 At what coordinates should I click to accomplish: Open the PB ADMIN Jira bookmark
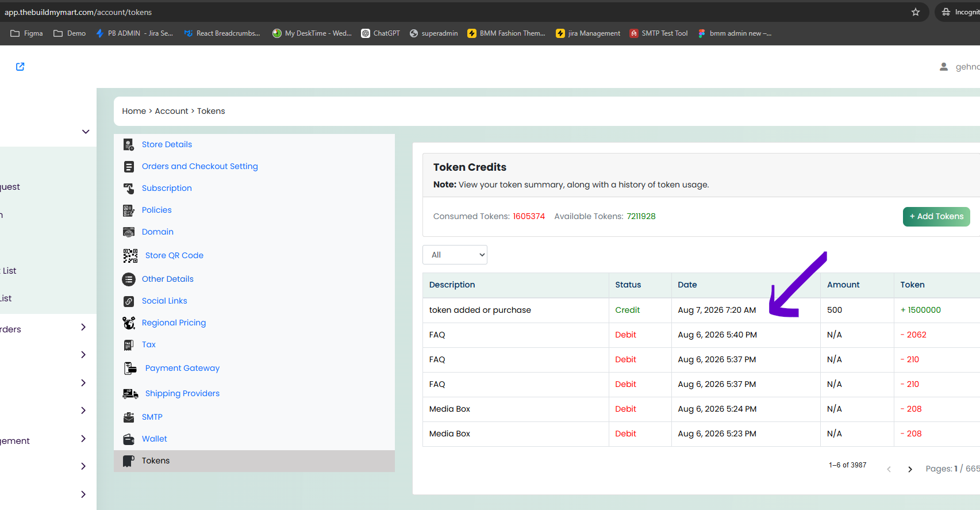point(134,33)
